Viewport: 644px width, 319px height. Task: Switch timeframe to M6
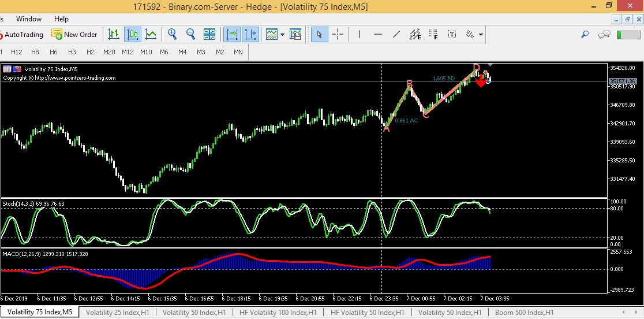pos(164,52)
